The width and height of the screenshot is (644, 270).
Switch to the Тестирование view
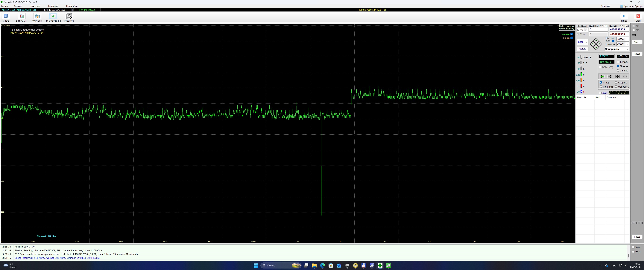tap(53, 18)
